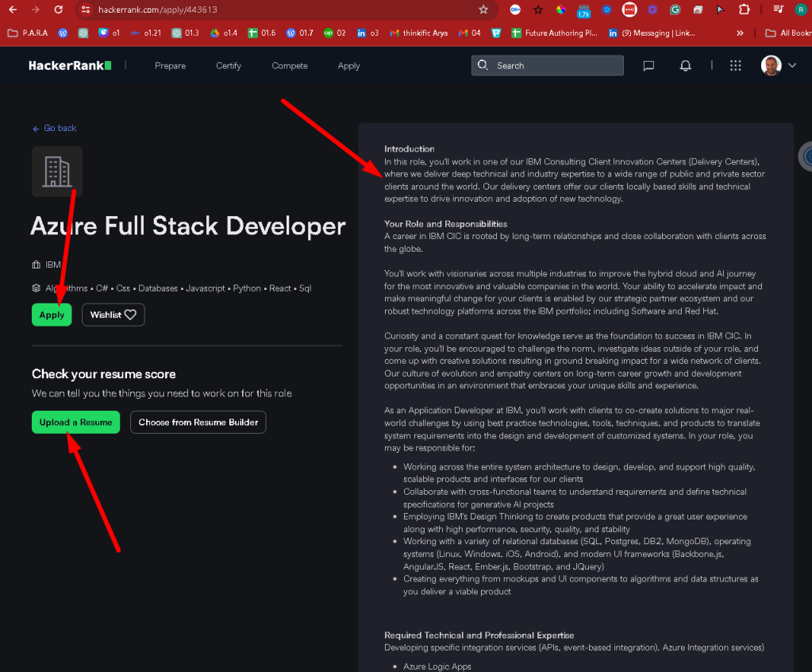Add job to Wishlist
Screen dimensions: 812x672
point(113,315)
